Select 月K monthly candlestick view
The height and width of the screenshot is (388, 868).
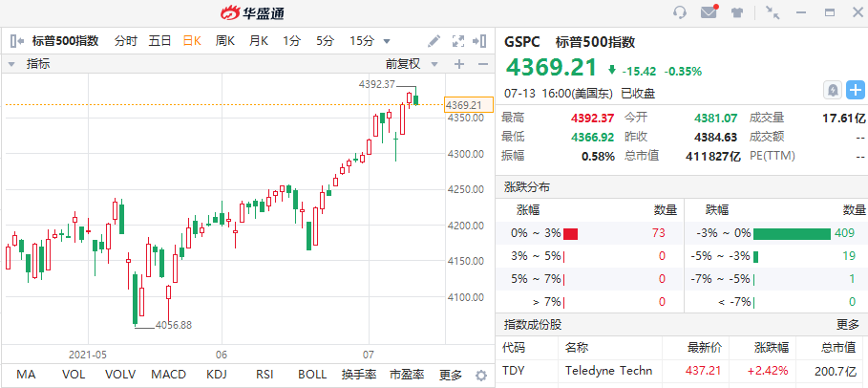tap(259, 40)
